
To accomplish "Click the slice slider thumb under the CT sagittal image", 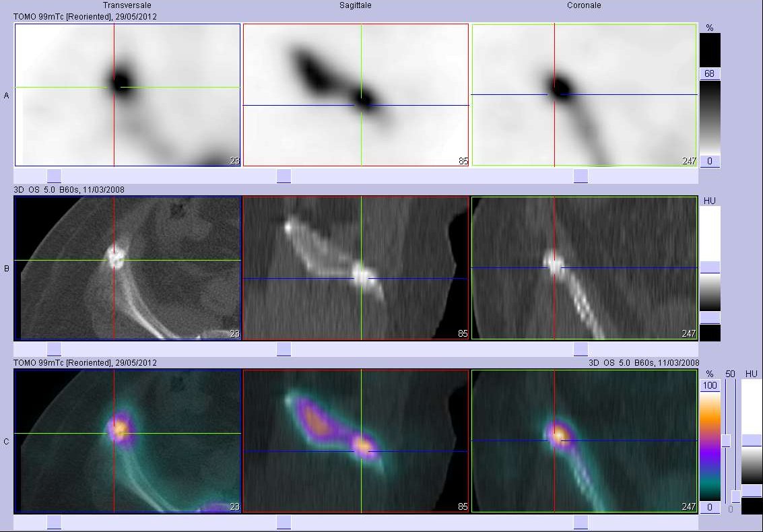I will tap(284, 349).
